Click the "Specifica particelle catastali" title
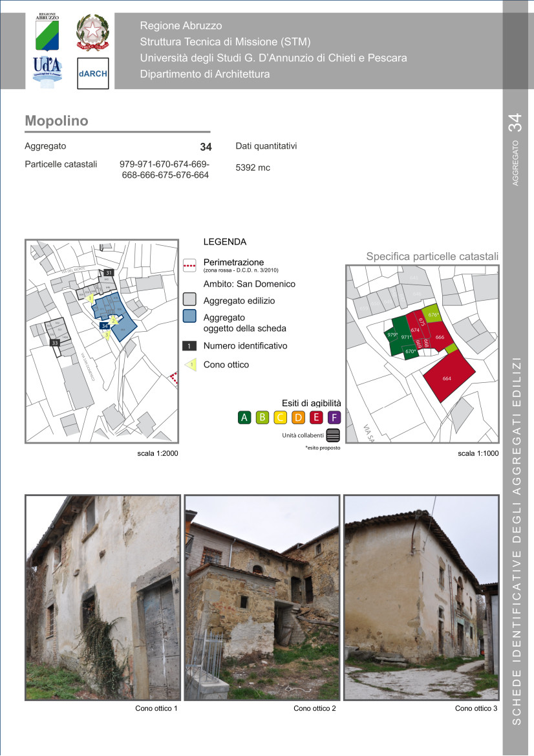534x756 pixels. click(433, 257)
